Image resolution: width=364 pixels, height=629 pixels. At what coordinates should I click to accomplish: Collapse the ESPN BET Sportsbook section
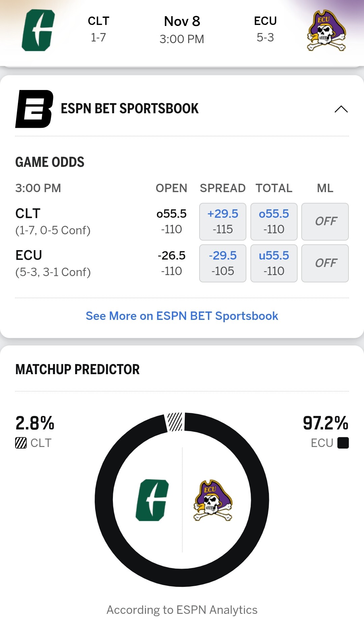click(341, 109)
